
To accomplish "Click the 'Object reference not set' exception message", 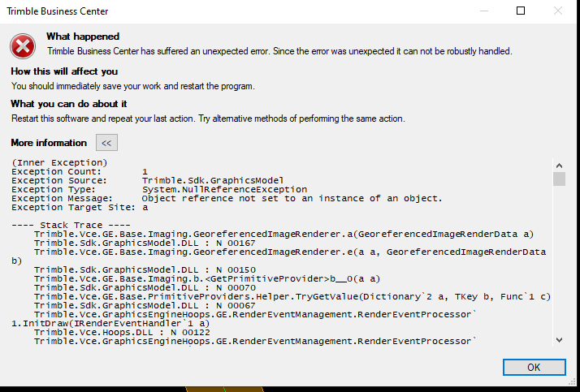I will 292,198.
